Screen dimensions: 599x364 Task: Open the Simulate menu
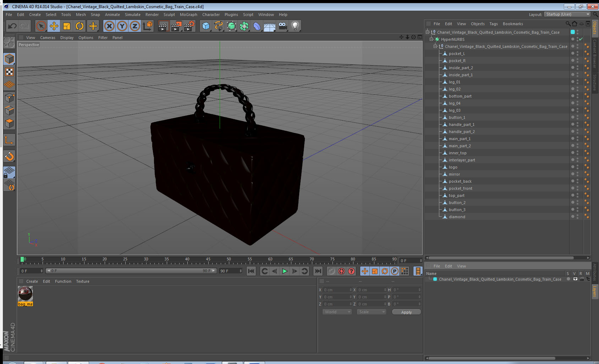tap(132, 15)
